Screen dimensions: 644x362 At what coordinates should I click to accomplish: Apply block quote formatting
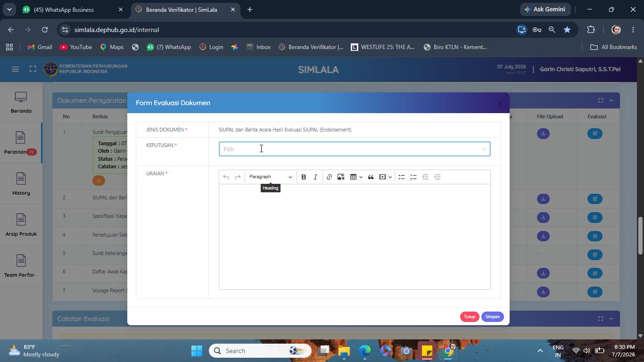click(371, 177)
